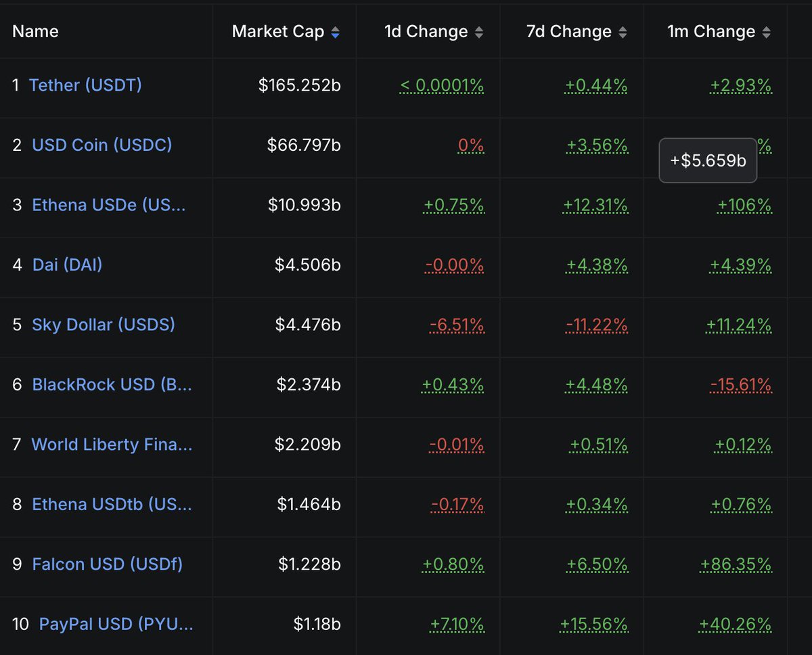Viewport: 812px width, 655px height.
Task: Sort table by Market Cap arrow icon
Action: click(x=336, y=32)
